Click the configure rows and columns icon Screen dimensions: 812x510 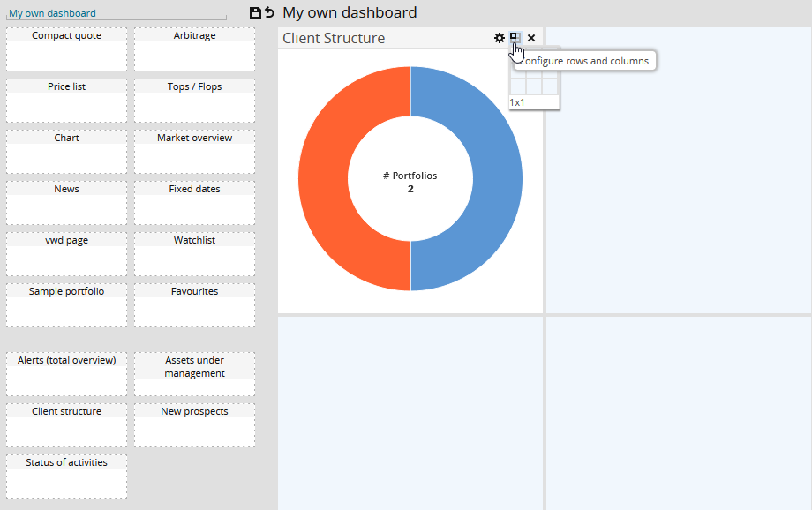click(515, 37)
